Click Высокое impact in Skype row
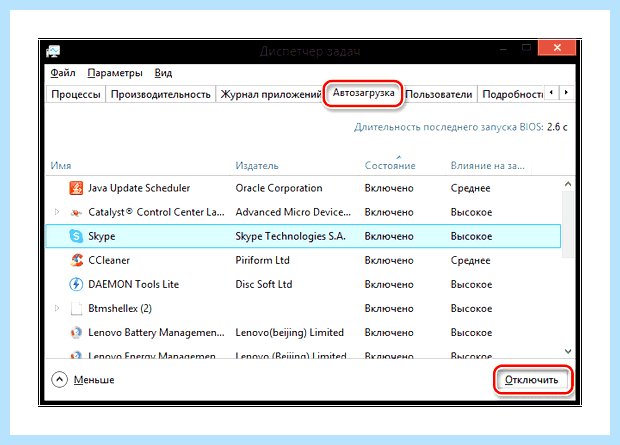 coord(471,236)
